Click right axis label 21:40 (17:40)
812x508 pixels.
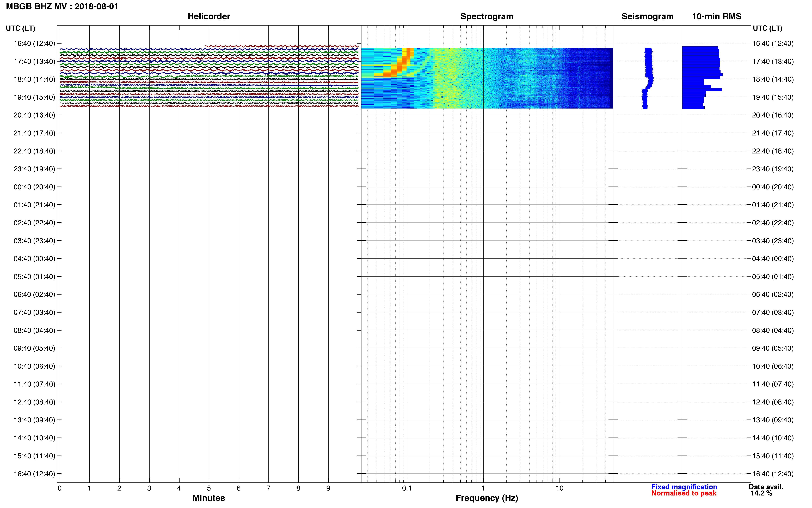[x=773, y=133]
